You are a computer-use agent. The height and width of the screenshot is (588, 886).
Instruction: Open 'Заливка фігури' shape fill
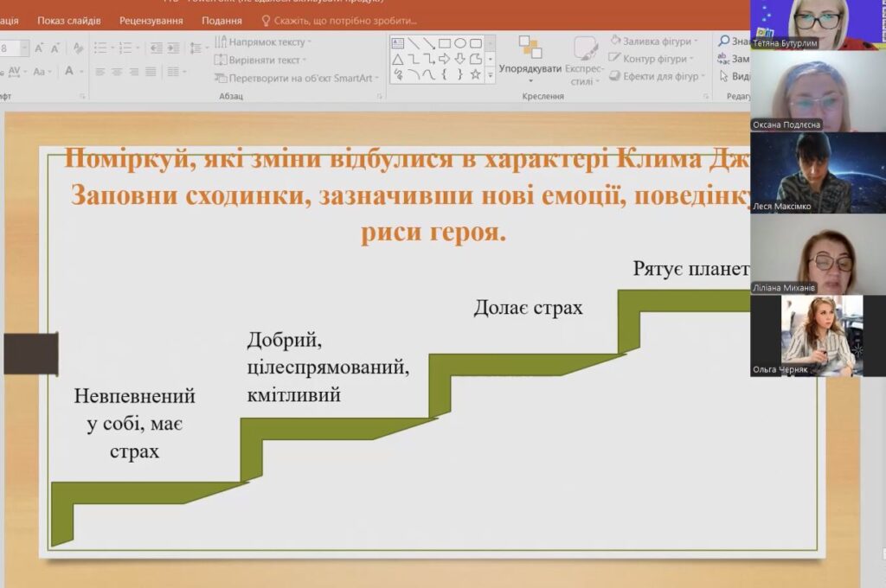click(x=654, y=42)
